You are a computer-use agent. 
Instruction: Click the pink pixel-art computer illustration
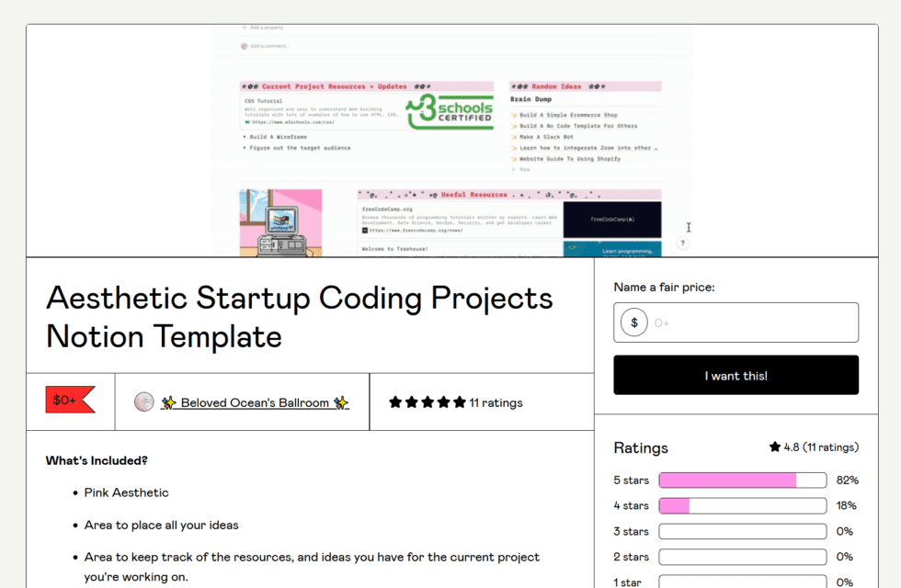[x=282, y=223]
